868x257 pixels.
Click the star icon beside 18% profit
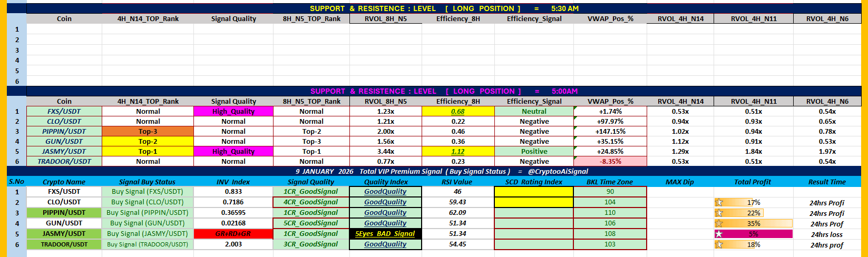719,244
